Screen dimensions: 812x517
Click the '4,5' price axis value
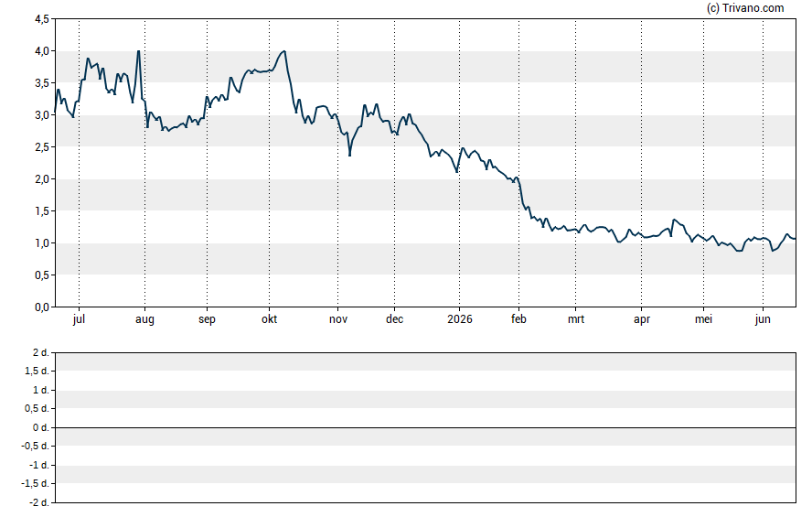[x=42, y=19]
